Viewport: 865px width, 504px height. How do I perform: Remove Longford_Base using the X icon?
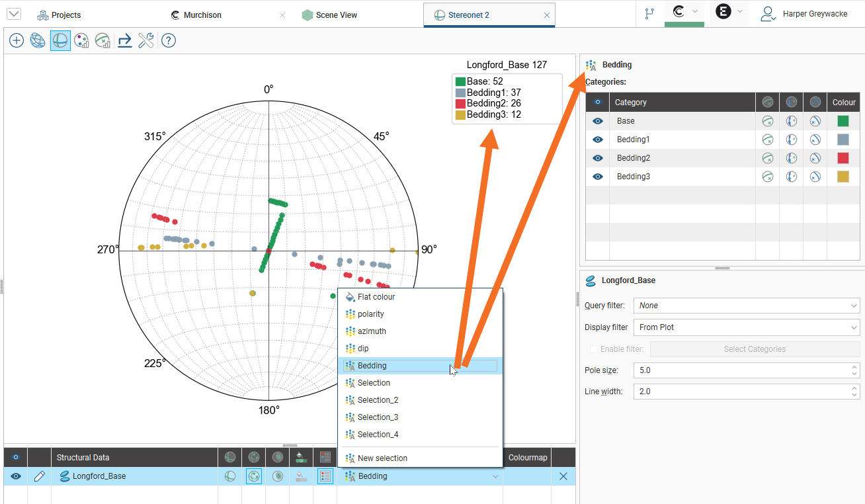pos(563,476)
